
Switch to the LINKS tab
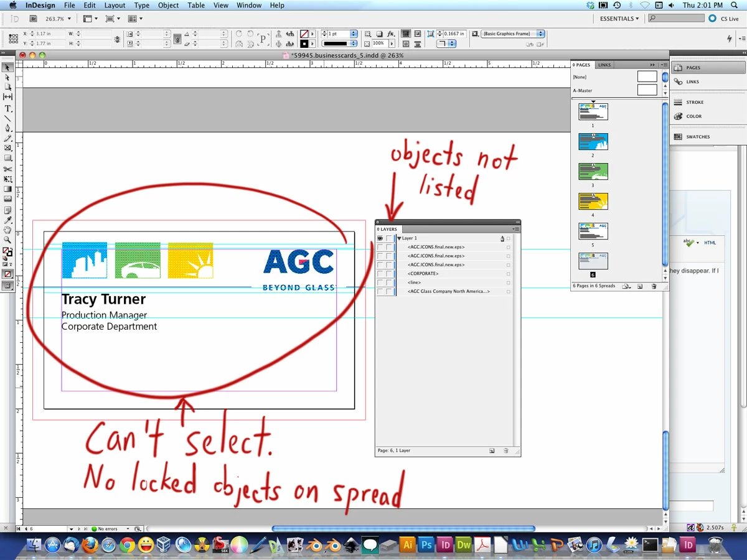pos(604,65)
